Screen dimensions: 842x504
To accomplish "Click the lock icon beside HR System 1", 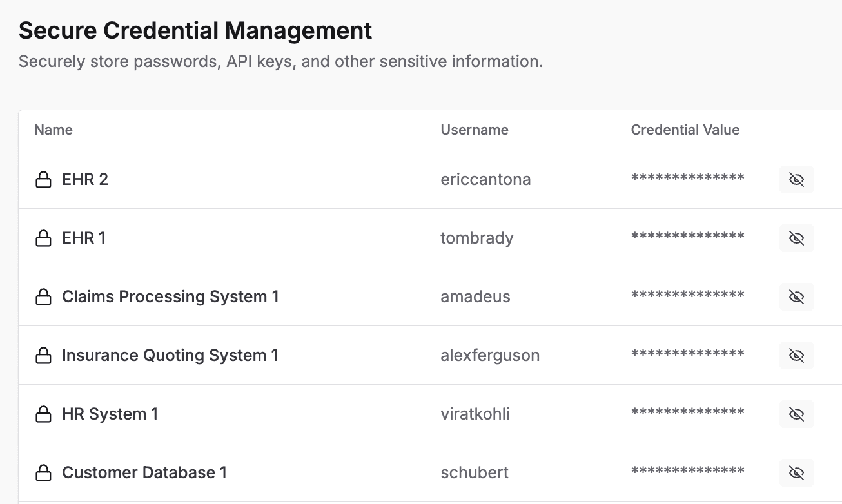I will point(43,414).
